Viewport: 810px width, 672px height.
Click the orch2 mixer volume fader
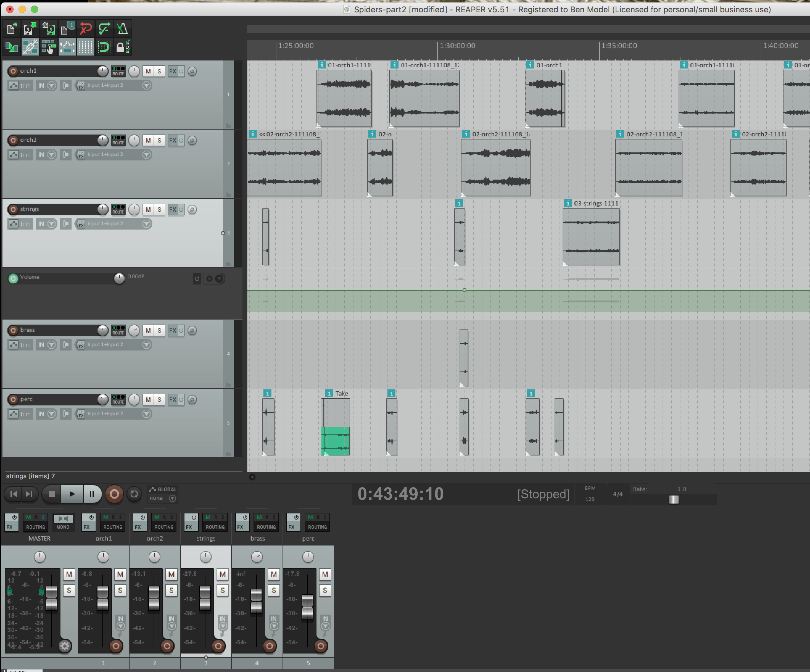pyautogui.click(x=154, y=598)
